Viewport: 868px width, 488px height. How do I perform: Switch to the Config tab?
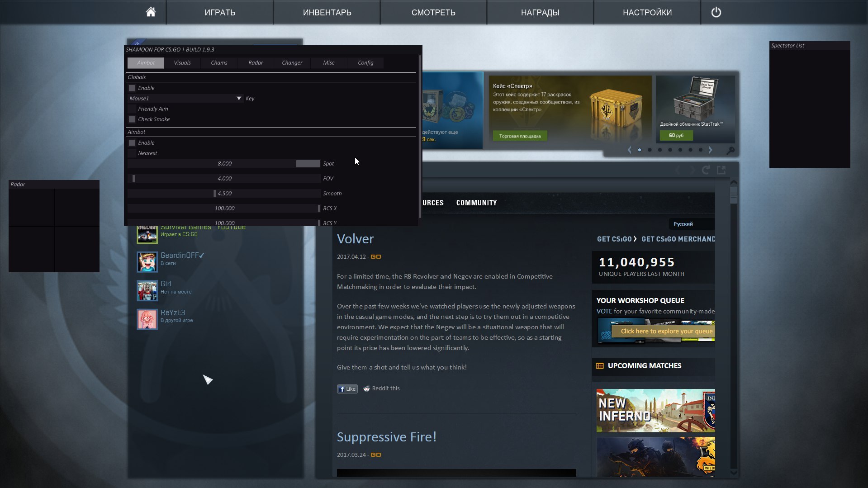365,63
